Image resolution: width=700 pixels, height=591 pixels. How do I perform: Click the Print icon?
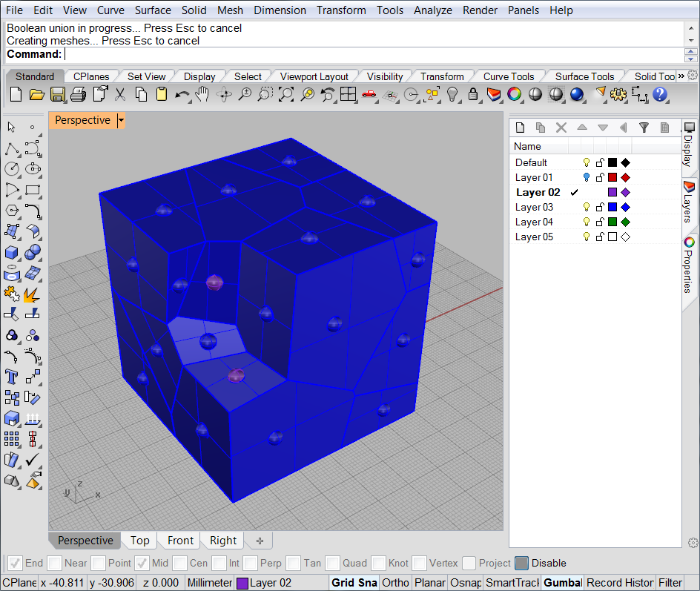pos(78,95)
